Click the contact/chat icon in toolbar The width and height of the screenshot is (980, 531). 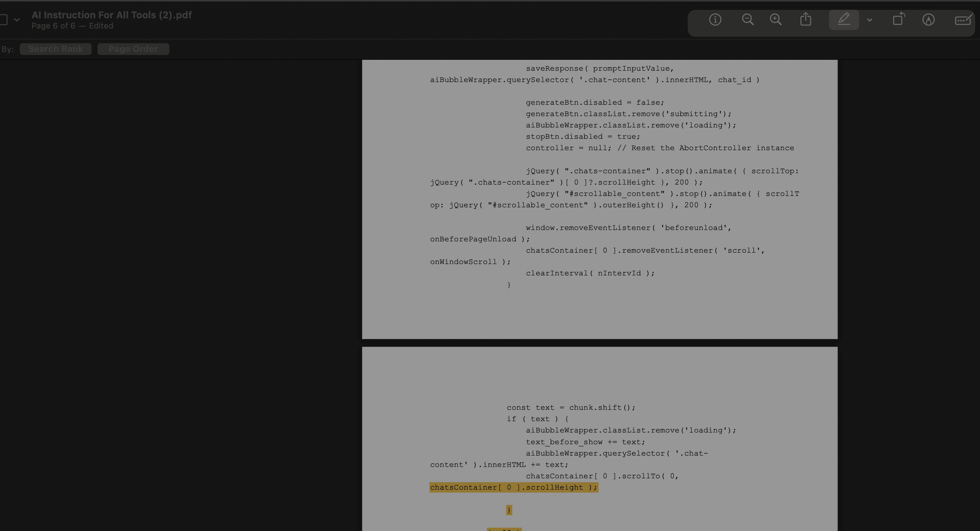[x=962, y=20]
